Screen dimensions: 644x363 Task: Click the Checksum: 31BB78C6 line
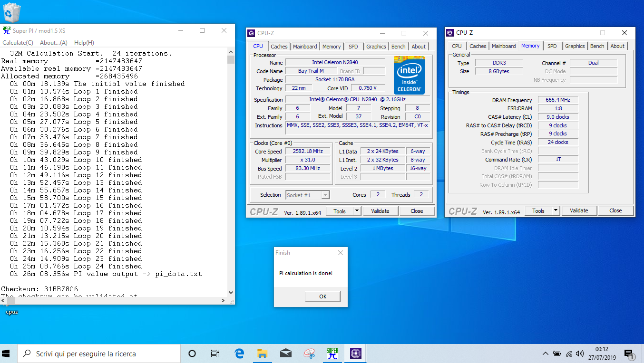(x=39, y=289)
